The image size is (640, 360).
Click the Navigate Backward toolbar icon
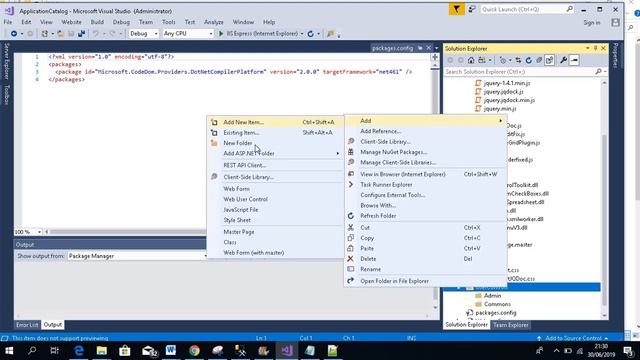click(13, 33)
